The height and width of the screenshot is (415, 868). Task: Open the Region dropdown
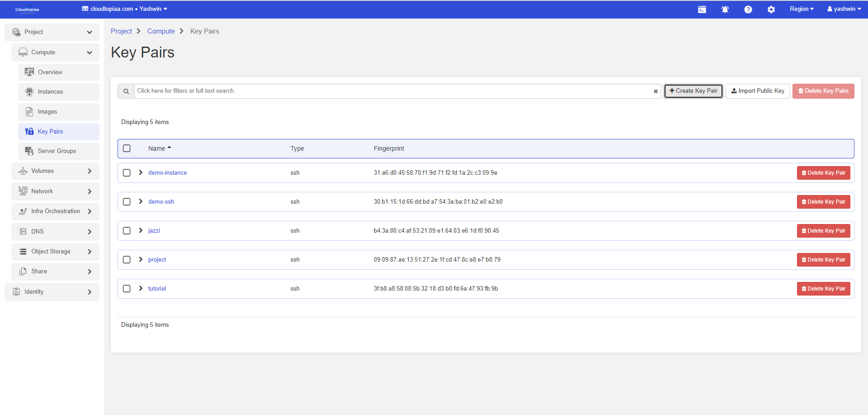(801, 9)
